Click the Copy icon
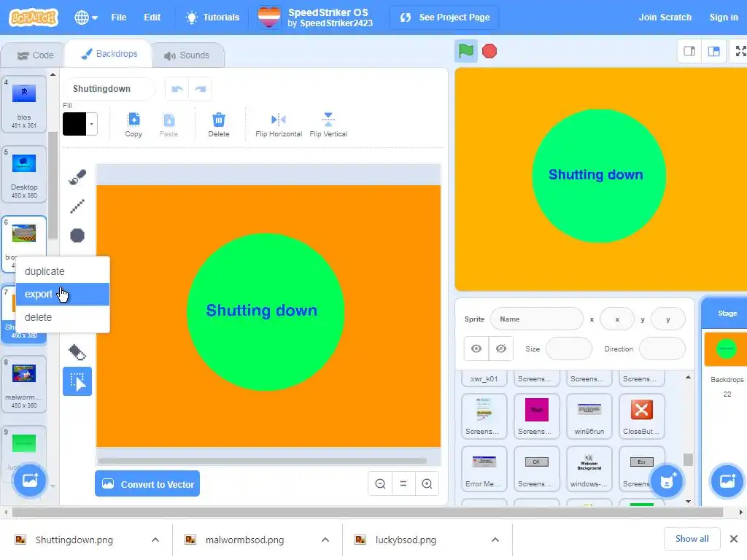 (x=134, y=125)
